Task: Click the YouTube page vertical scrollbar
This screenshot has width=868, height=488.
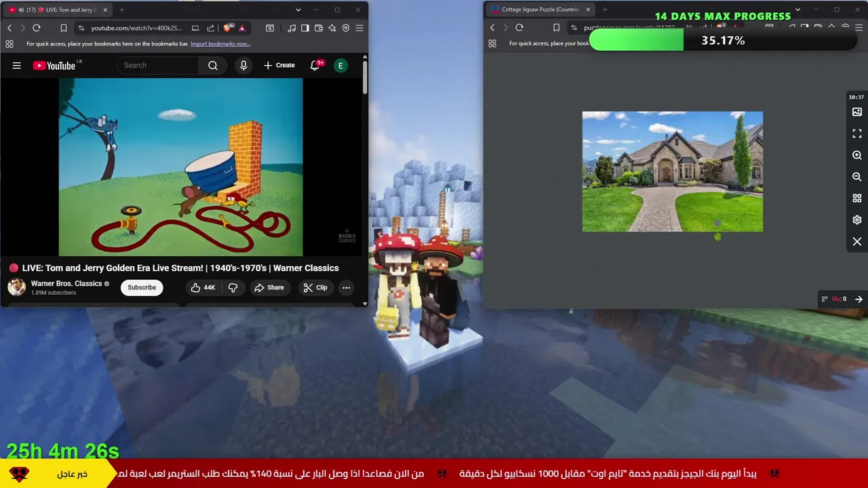Action: (365, 78)
